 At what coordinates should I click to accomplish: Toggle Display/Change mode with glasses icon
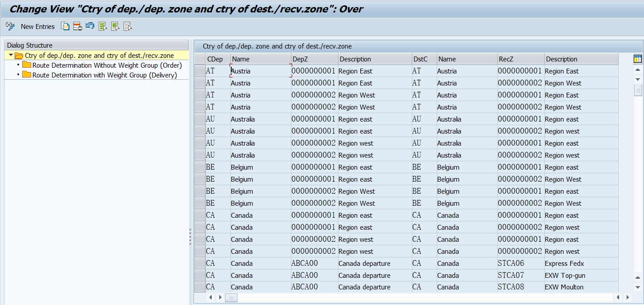pos(10,26)
